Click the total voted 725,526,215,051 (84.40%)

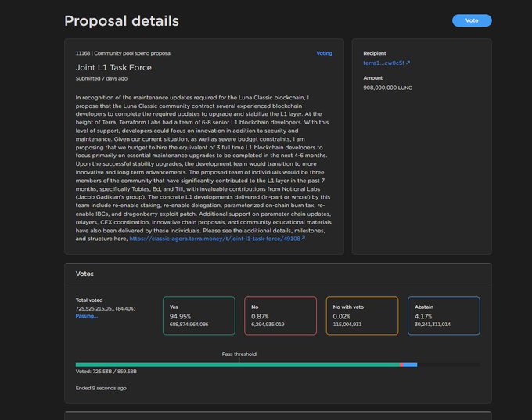(x=106, y=308)
